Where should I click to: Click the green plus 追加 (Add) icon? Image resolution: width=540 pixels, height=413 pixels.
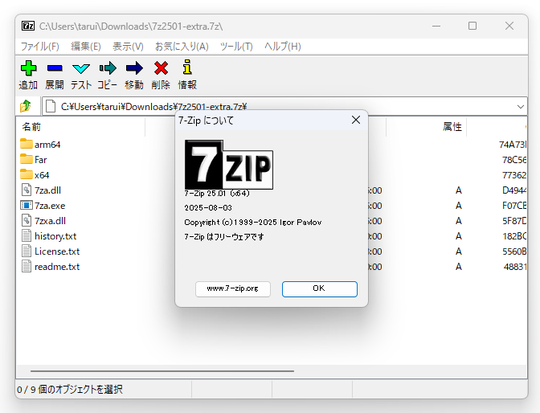[29, 68]
